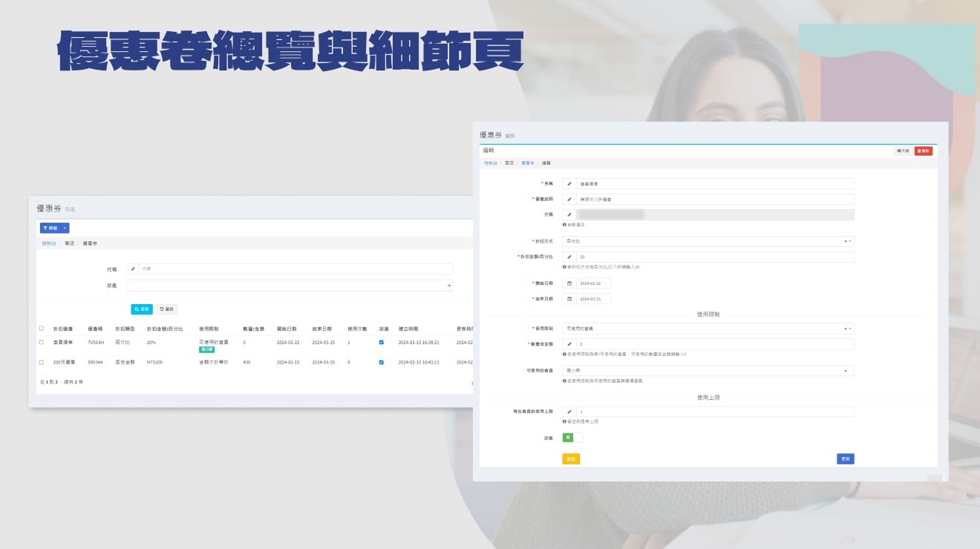Click info icon under 折扣金額/百分比 field
The image size is (980, 549).
pyautogui.click(x=565, y=267)
